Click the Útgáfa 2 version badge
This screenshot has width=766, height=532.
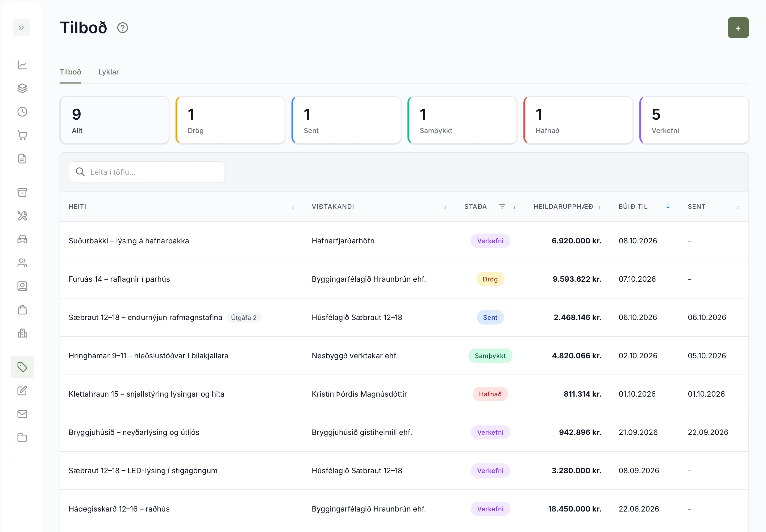click(x=244, y=317)
